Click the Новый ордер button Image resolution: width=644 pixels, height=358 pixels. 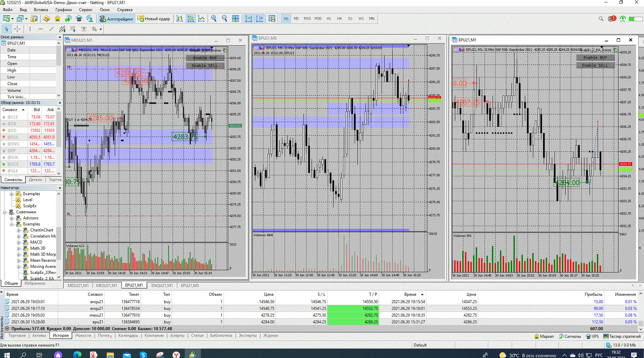coord(154,19)
